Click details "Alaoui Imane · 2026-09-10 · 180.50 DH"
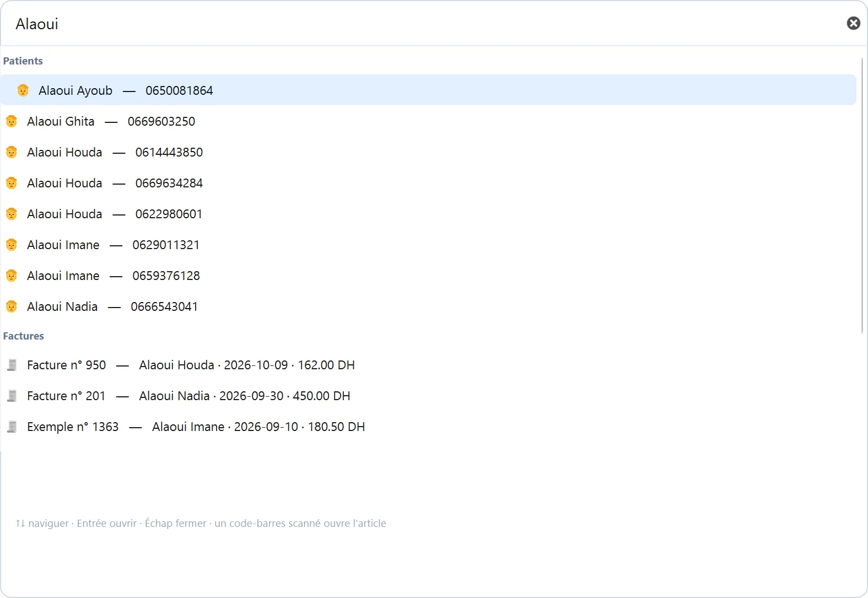Viewport: 868px width, 598px height. 258,427
